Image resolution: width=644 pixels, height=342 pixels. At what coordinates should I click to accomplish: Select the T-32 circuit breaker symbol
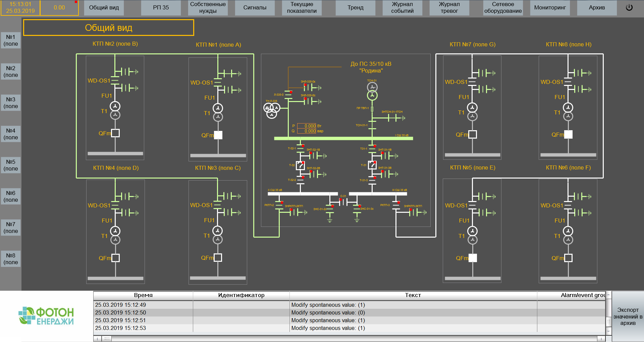coord(300,165)
